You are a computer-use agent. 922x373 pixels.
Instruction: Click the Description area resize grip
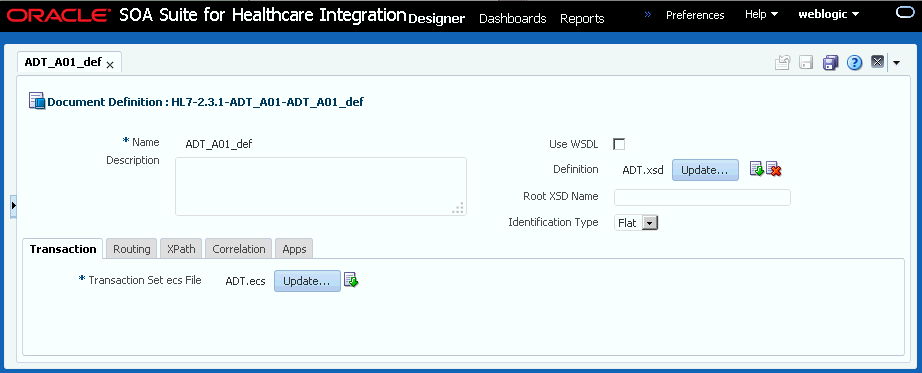coord(458,208)
